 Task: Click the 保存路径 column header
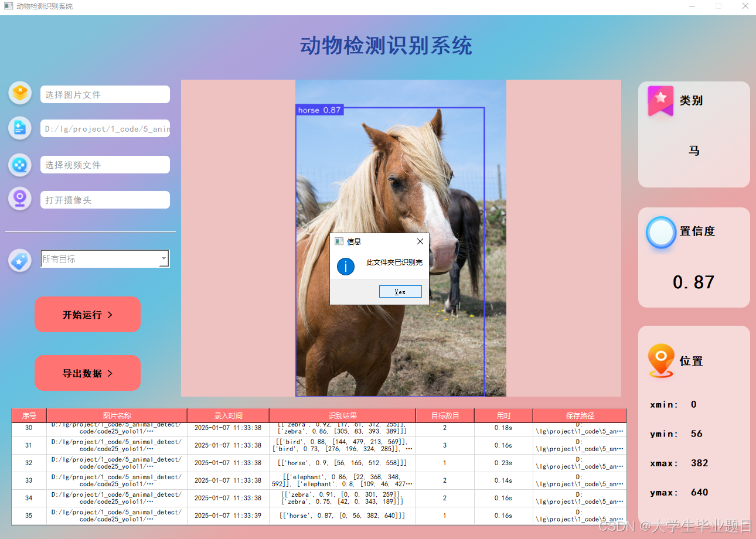(x=580, y=415)
